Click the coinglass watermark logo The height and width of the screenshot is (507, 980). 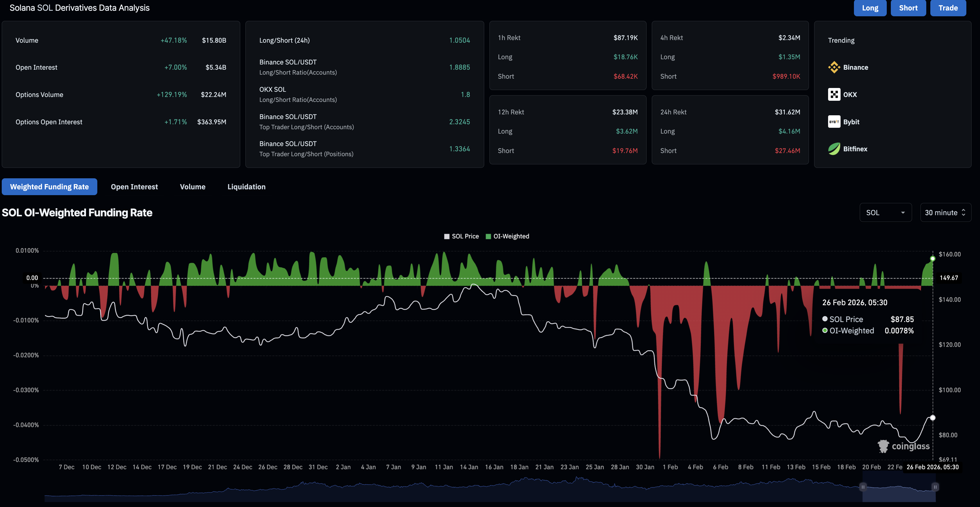tap(904, 446)
